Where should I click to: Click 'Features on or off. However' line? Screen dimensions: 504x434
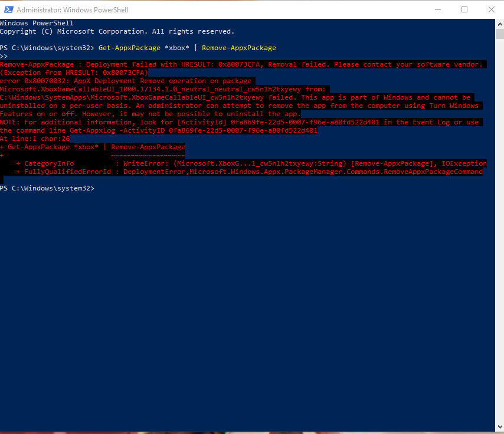click(x=150, y=114)
